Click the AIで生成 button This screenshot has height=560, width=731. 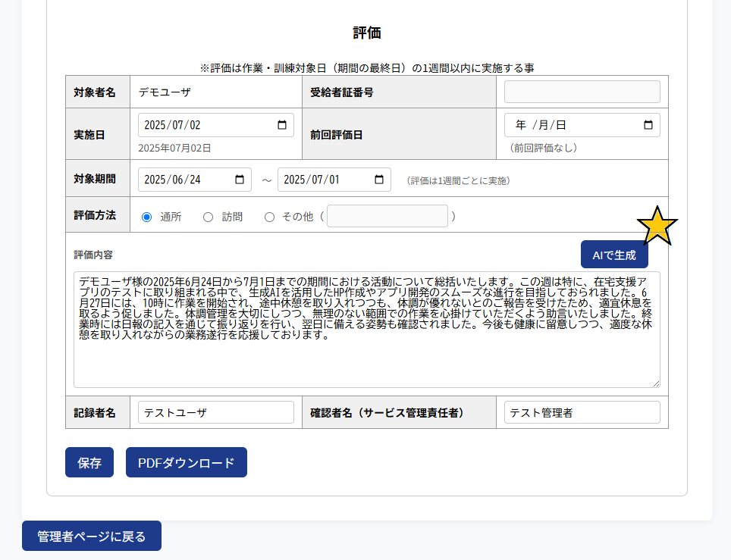(x=614, y=255)
